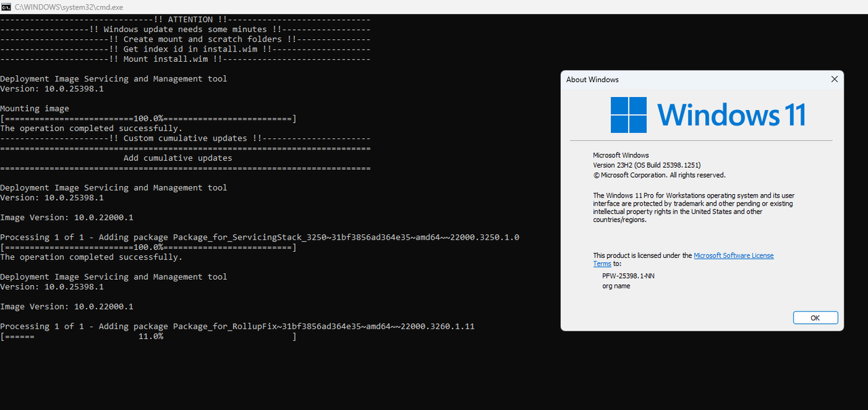Click the Package_for_RollupFix processing line
Viewport: 868px width, 410px height.
(237, 327)
